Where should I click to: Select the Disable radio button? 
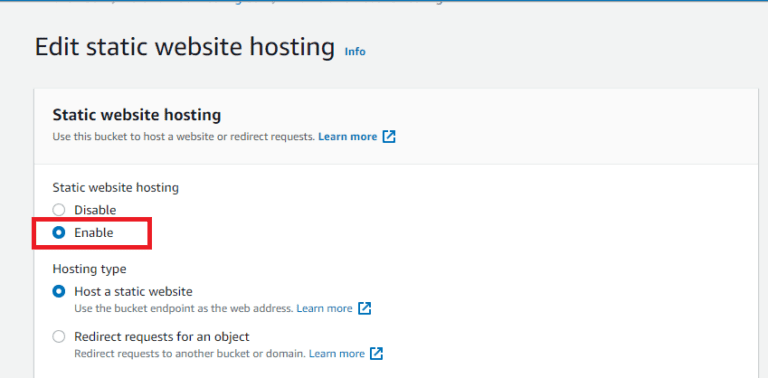(59, 210)
